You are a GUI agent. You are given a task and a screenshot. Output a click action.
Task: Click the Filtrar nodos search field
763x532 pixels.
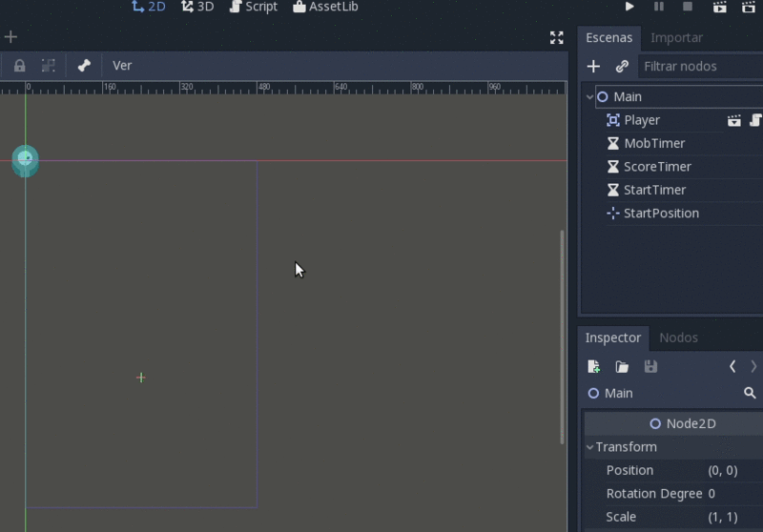click(701, 66)
